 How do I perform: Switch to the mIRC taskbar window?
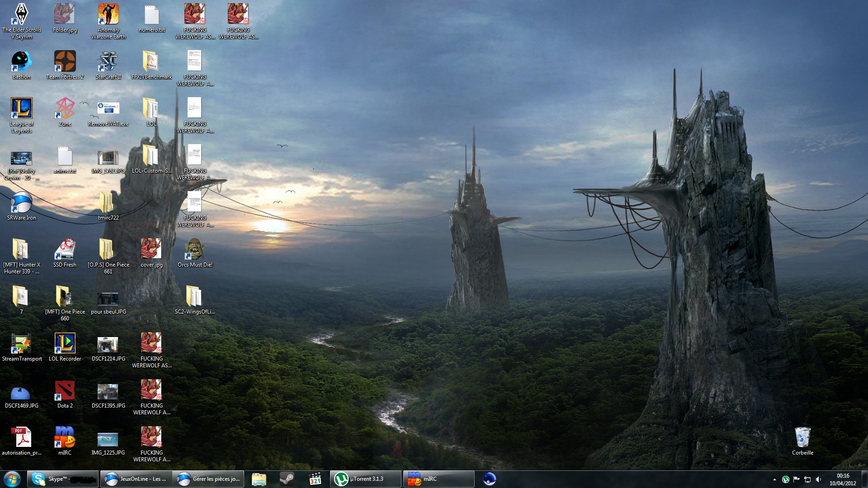click(x=439, y=479)
